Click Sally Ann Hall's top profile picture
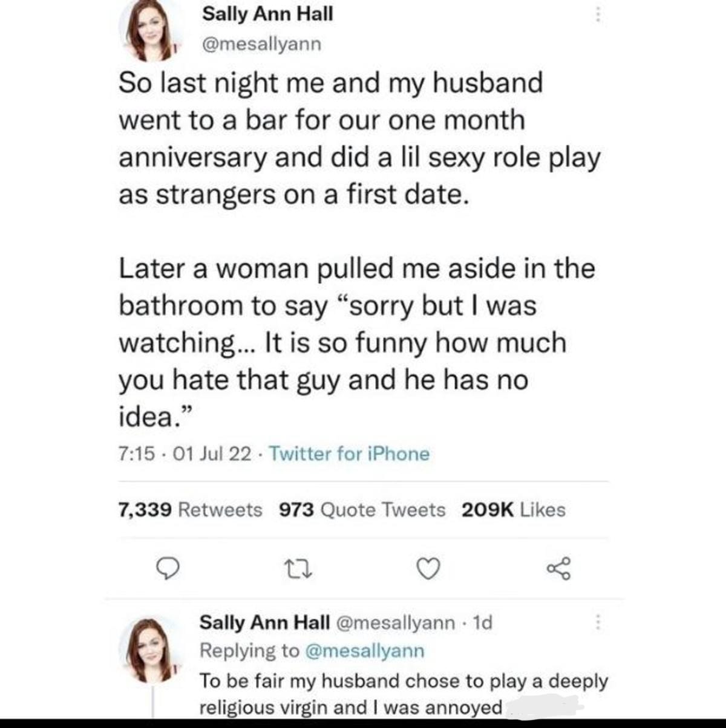This screenshot has width=726, height=728. (147, 30)
